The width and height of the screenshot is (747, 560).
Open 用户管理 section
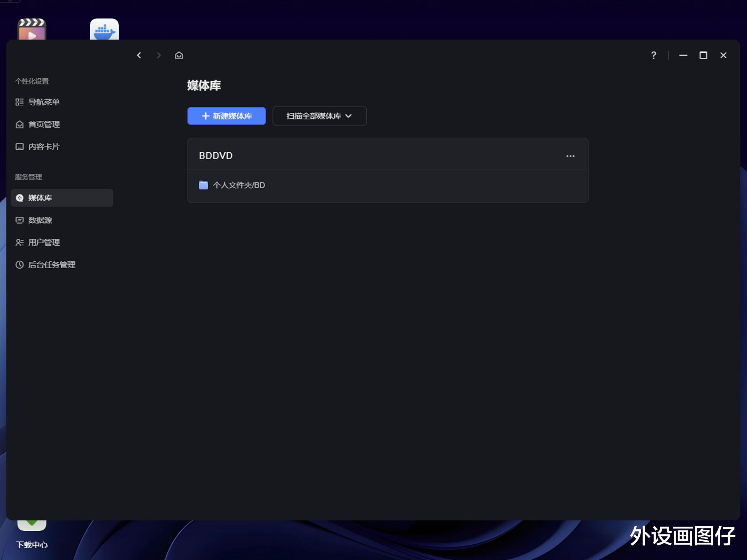coord(44,243)
